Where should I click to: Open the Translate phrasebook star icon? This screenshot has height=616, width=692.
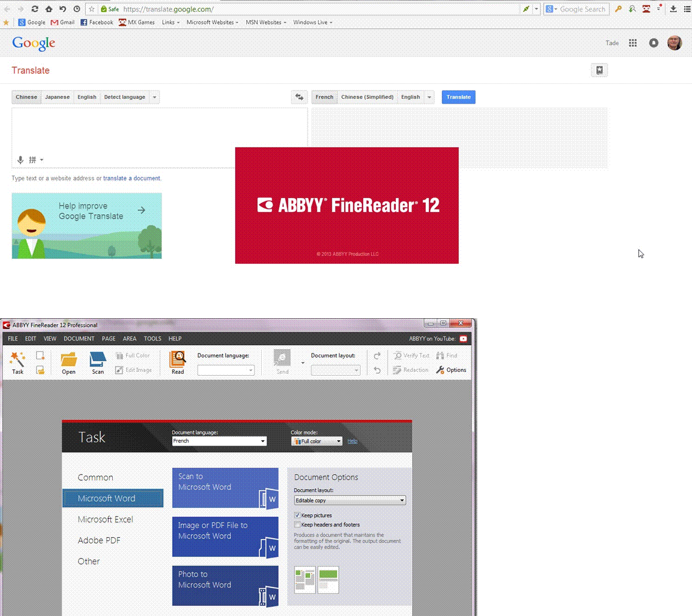click(599, 70)
